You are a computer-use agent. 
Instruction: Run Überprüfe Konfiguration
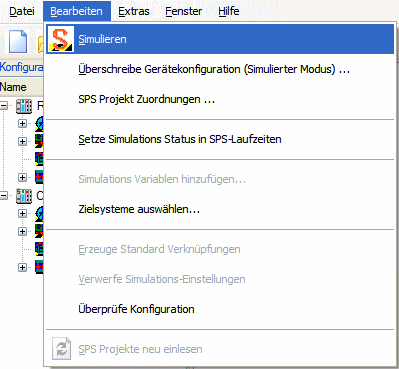coord(220,309)
